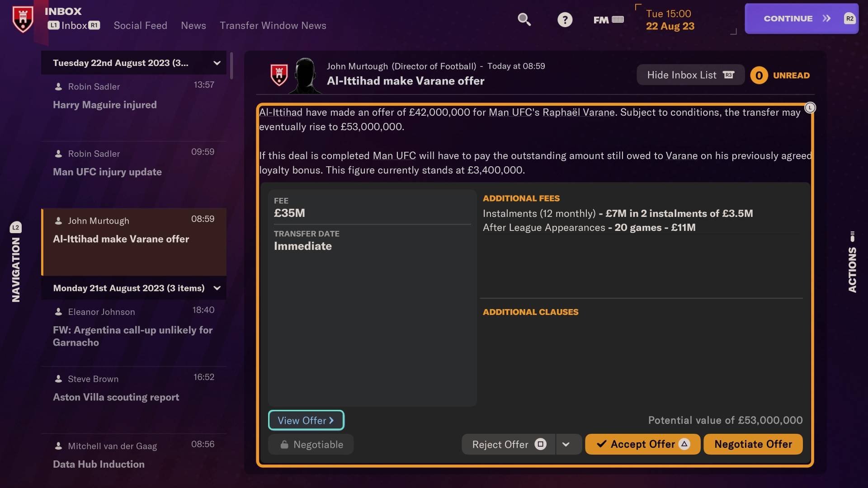Image resolution: width=868 pixels, height=488 pixels.
Task: Switch to the Transfer Window News tab
Action: 274,24
